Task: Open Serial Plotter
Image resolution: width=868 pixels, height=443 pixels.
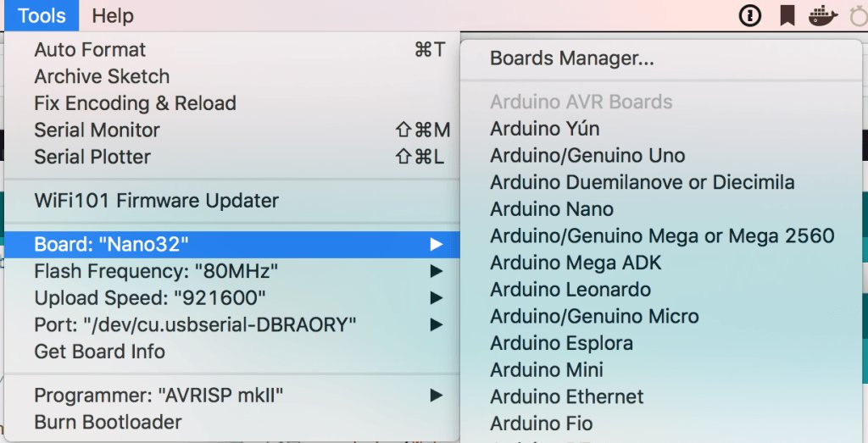Action: [232, 157]
